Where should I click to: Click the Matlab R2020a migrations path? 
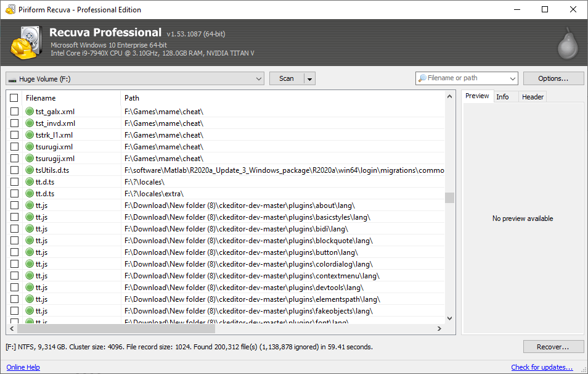click(284, 170)
